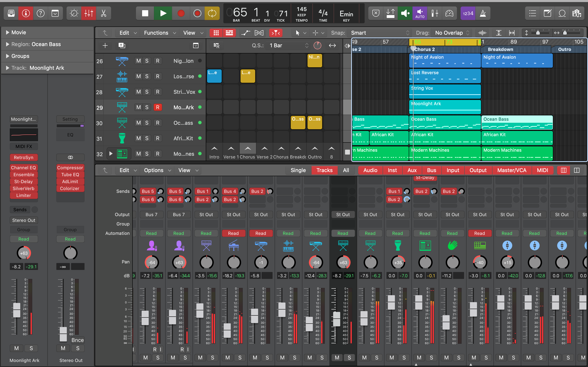
Task: Open the Drag No Overlap dropdown
Action: [452, 33]
